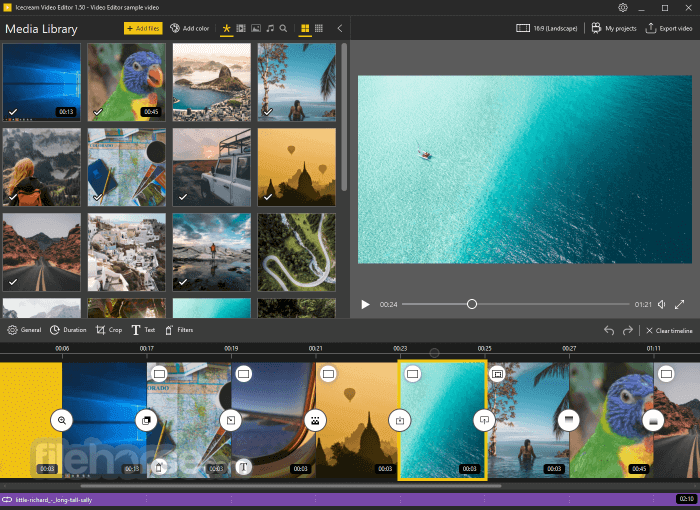Click the transition icon between Windows and map clips
This screenshot has width=700, height=510.
coord(146,420)
